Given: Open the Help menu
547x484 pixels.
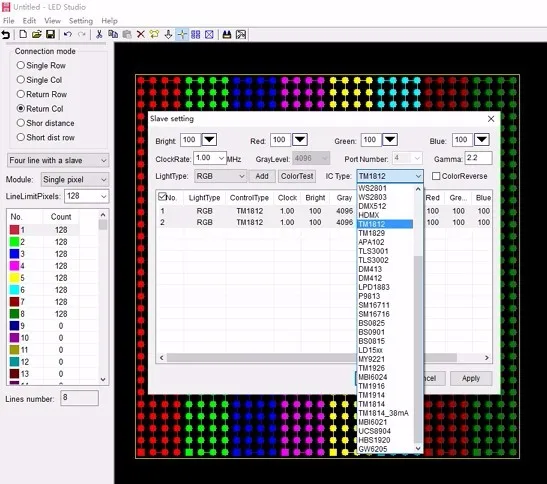Looking at the screenshot, I should point(109,21).
